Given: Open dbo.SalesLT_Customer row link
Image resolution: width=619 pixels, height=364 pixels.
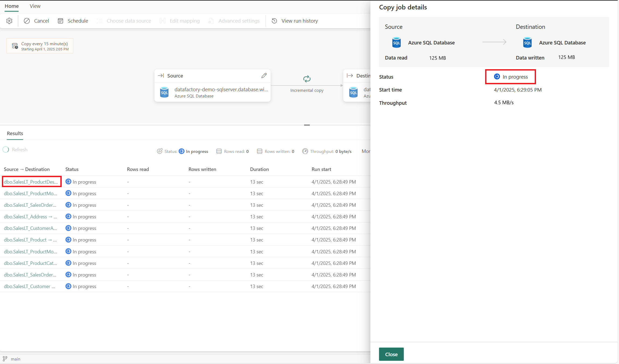Looking at the screenshot, I should [x=29, y=286].
